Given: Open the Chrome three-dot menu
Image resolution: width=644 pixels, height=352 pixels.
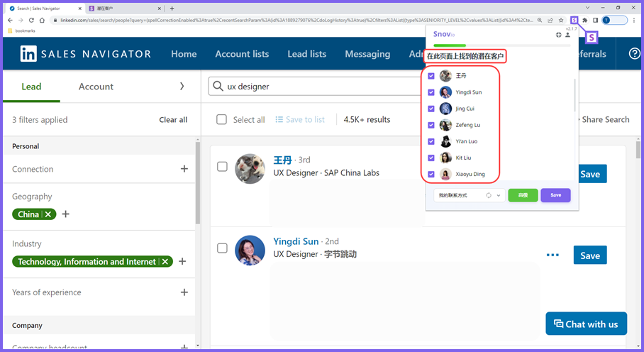Looking at the screenshot, I should (x=634, y=20).
